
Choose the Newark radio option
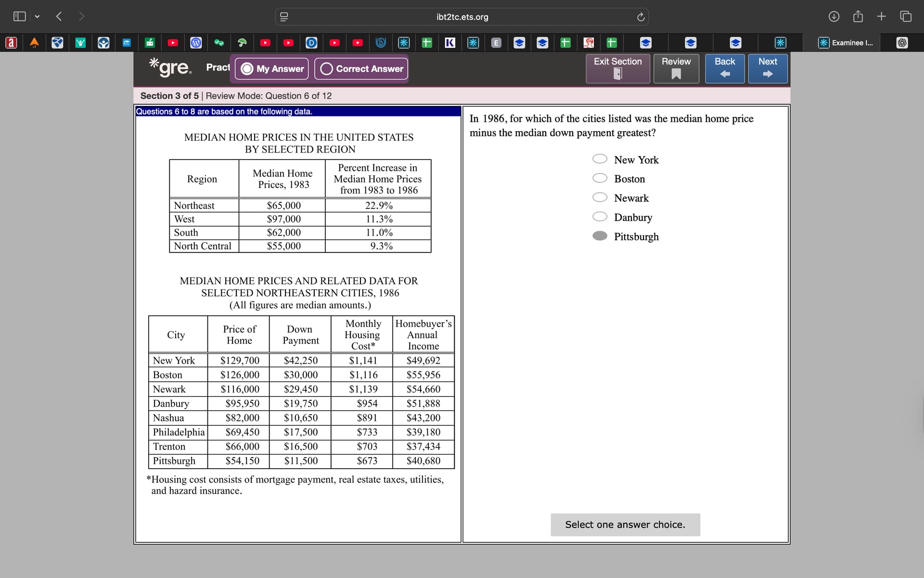tap(600, 197)
